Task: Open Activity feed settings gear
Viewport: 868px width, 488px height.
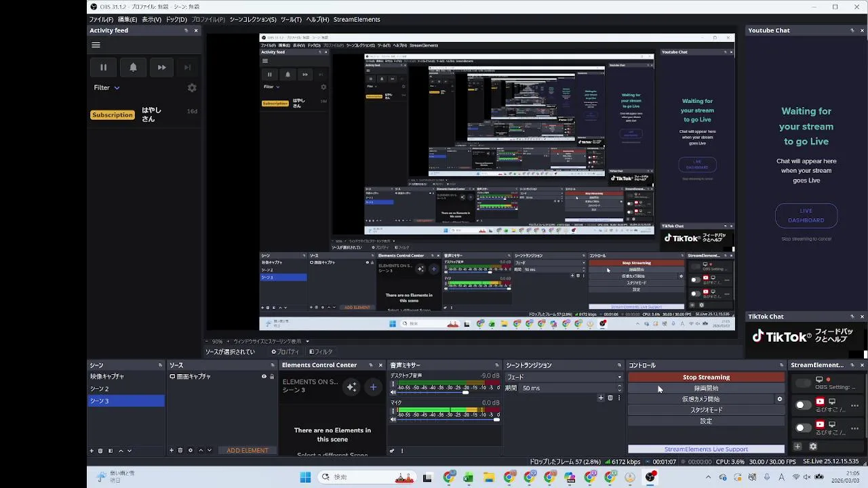Action: coord(192,88)
